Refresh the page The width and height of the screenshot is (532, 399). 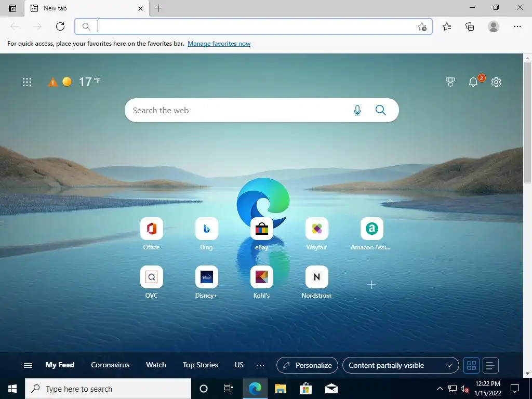point(60,26)
